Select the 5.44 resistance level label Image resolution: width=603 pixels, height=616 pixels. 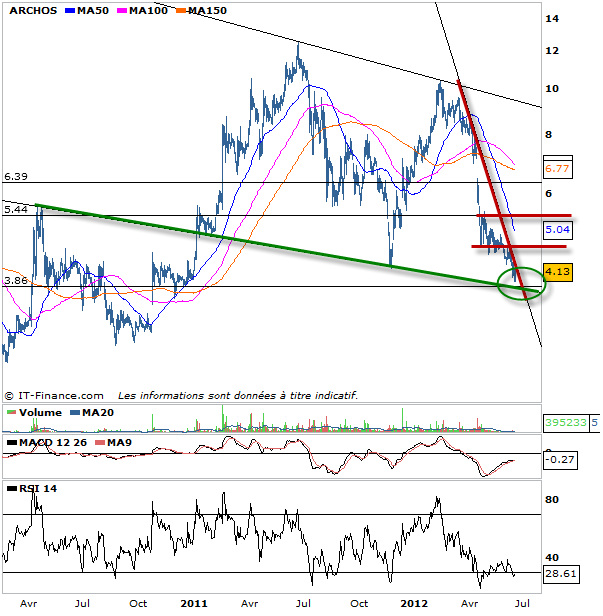(x=16, y=210)
